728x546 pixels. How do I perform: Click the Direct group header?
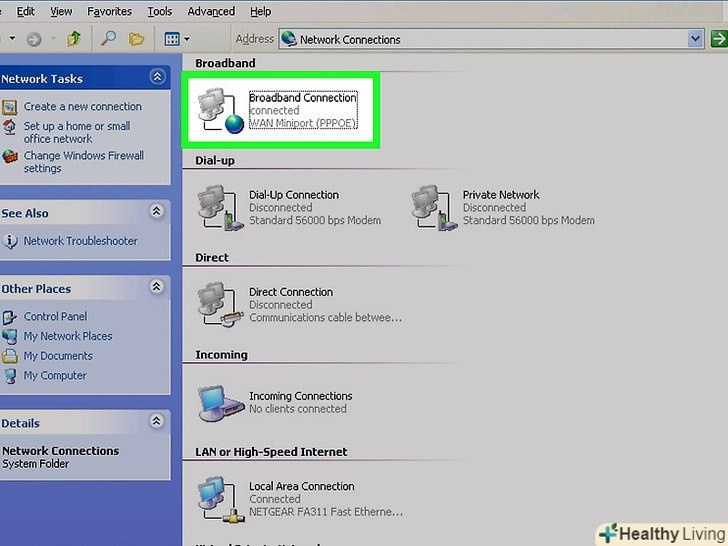click(212, 258)
